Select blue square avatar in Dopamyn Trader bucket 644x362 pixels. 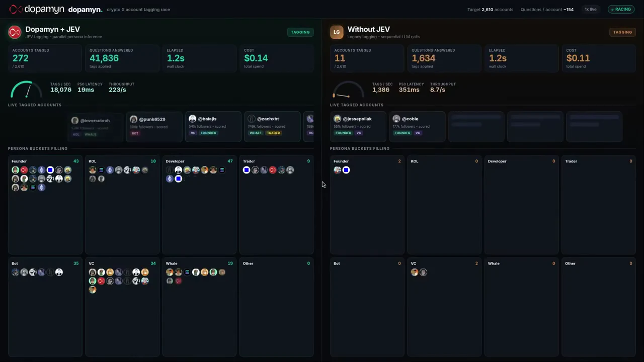(x=247, y=170)
